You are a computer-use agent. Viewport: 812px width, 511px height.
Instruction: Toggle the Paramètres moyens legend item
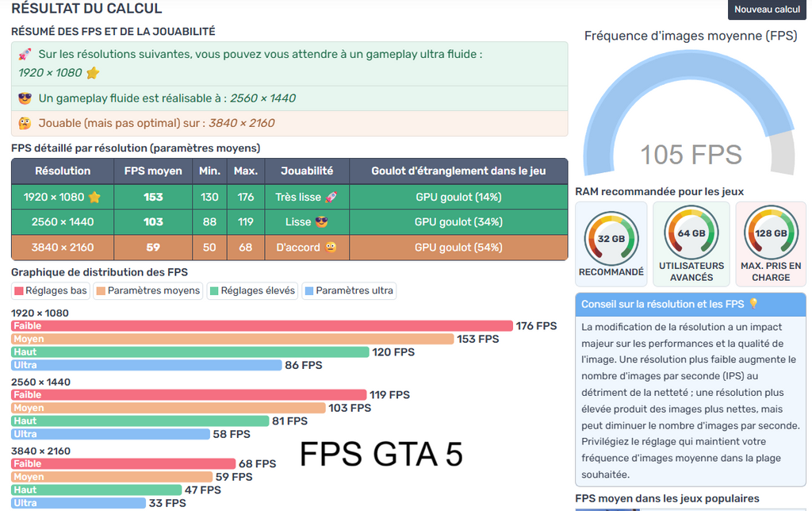147,290
